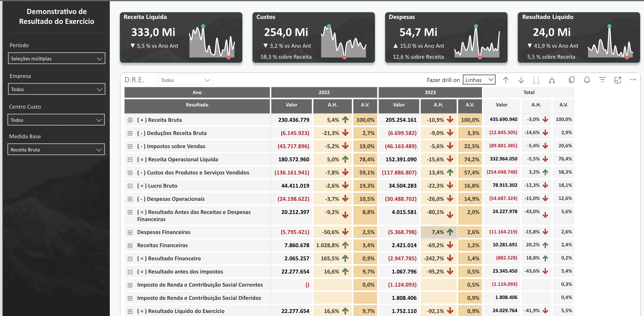Expand the Receita Bruta row
Viewport: 644px width, 316px height.
click(x=130, y=120)
